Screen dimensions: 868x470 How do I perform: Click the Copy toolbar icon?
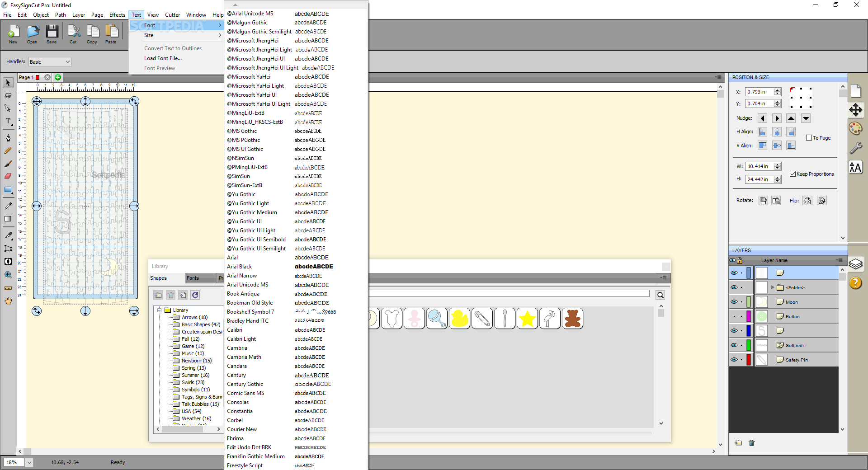point(92,34)
